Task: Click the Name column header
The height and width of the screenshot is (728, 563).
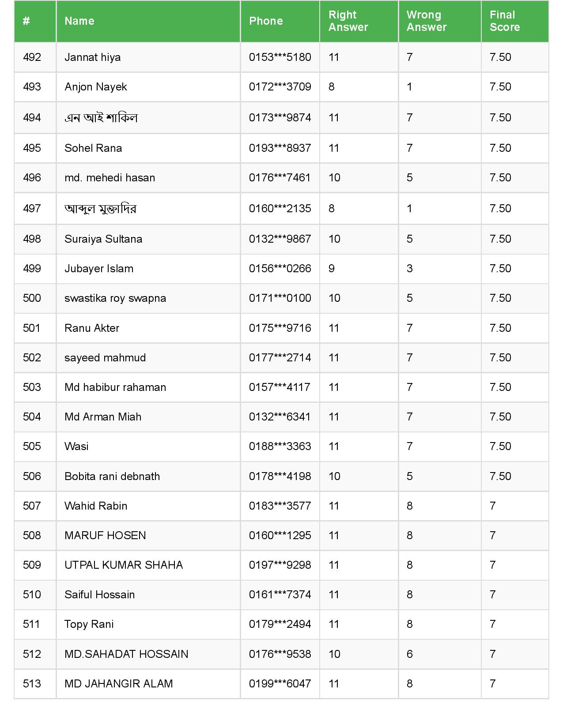Action: [79, 21]
